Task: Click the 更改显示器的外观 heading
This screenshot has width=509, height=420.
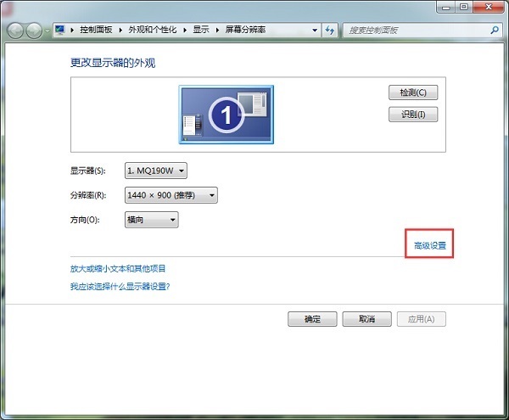Action: (113, 63)
